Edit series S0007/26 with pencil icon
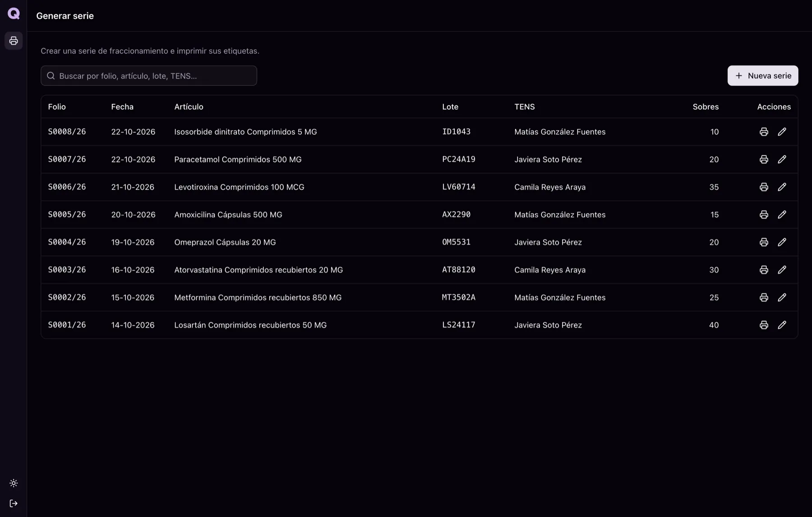This screenshot has width=812, height=517. [782, 159]
